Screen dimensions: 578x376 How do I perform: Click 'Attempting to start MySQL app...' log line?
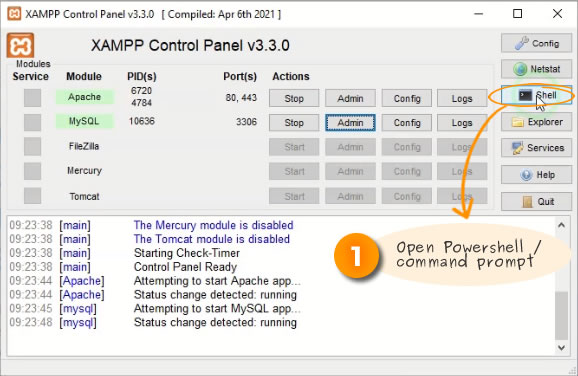pyautogui.click(x=217, y=309)
